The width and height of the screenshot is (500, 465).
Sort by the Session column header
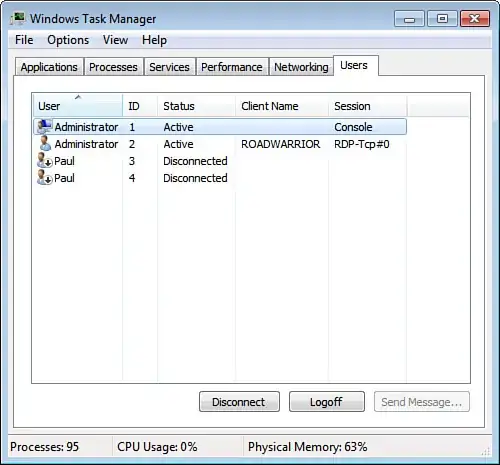tap(368, 106)
